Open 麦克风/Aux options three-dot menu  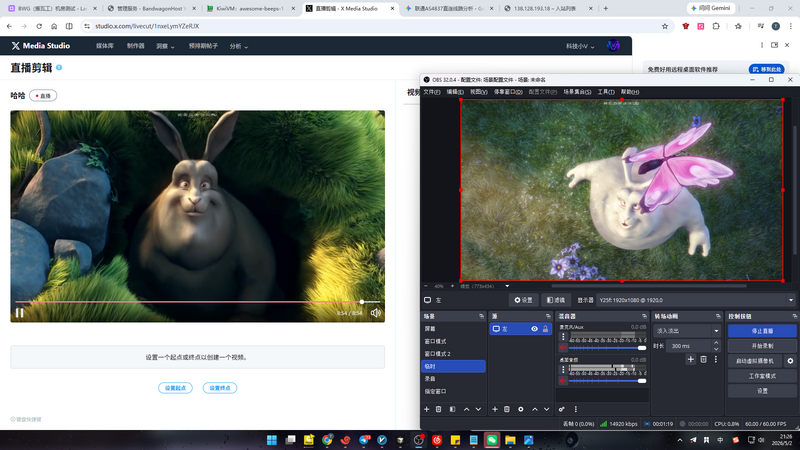point(563,337)
